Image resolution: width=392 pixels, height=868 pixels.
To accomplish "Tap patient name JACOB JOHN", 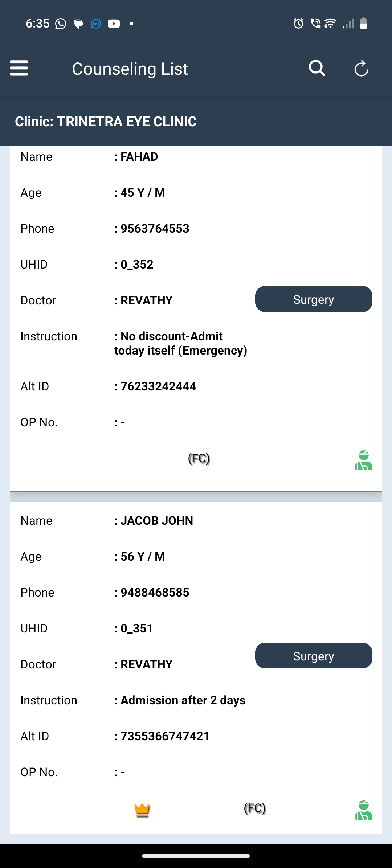I will 156,521.
